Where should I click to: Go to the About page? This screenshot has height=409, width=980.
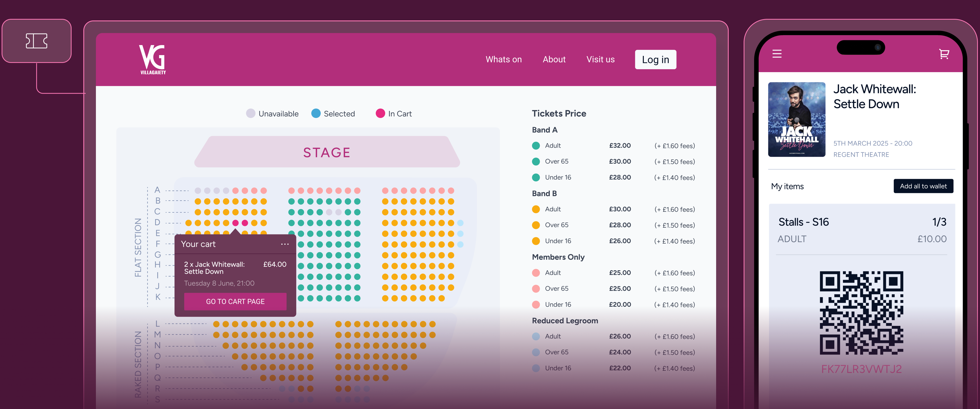554,60
